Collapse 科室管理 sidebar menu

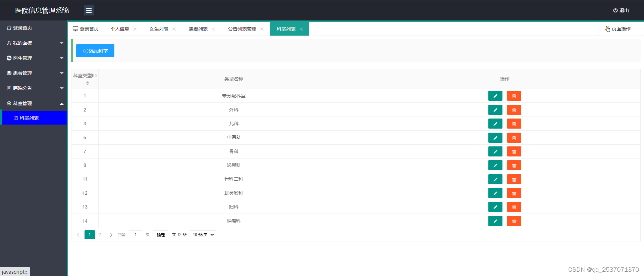(x=34, y=103)
